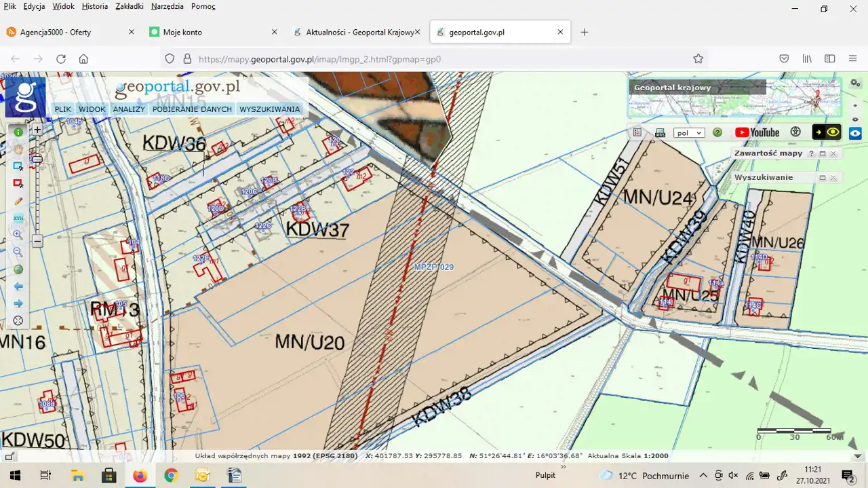Open the ANALIZY menu
The width and height of the screenshot is (868, 488).
[129, 109]
